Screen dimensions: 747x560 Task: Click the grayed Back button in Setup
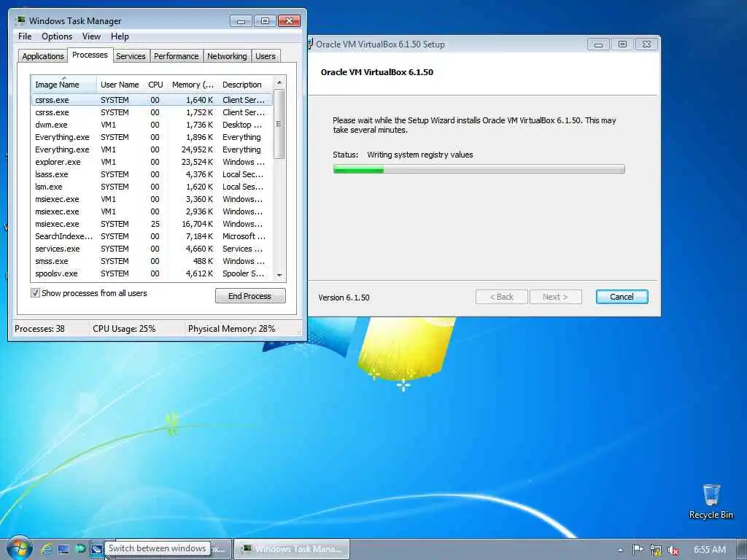502,297
